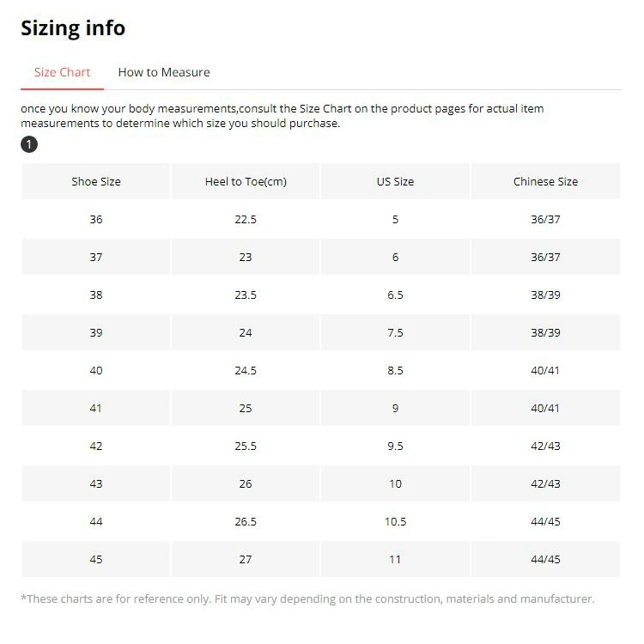Switch to the Size Chart tab
Viewport: 644px width, 644px height.
click(62, 72)
